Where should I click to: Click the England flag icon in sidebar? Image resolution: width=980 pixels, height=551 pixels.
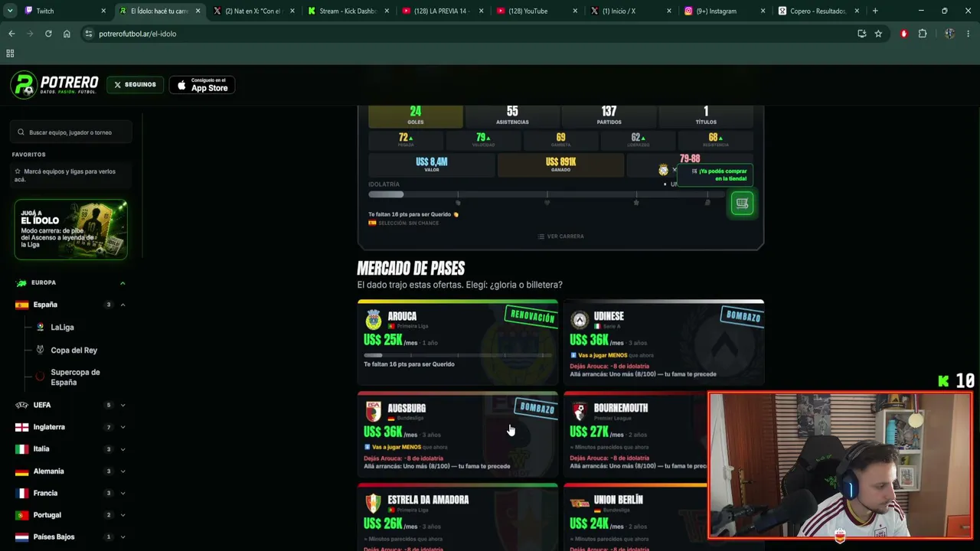tap(21, 427)
